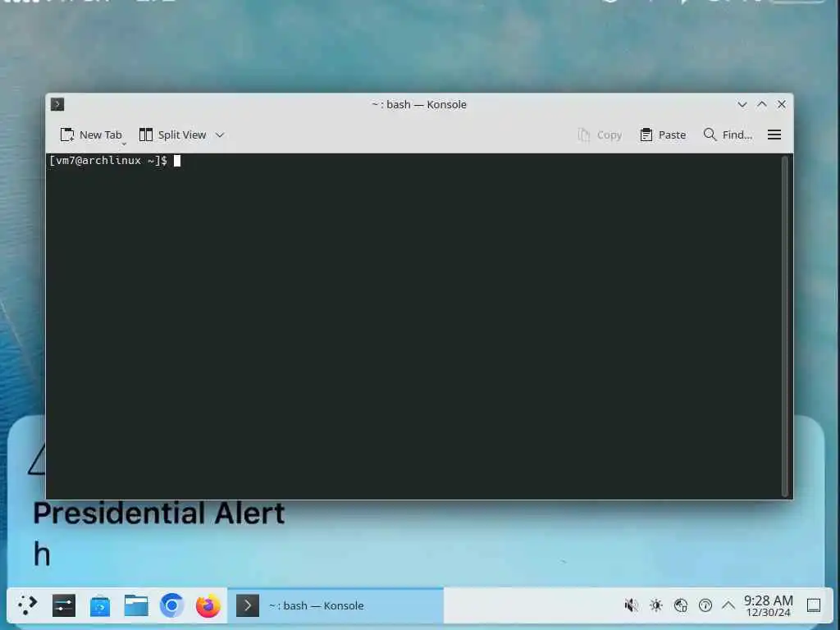This screenshot has height=630, width=840.
Task: Click the Split View button
Action: click(172, 135)
